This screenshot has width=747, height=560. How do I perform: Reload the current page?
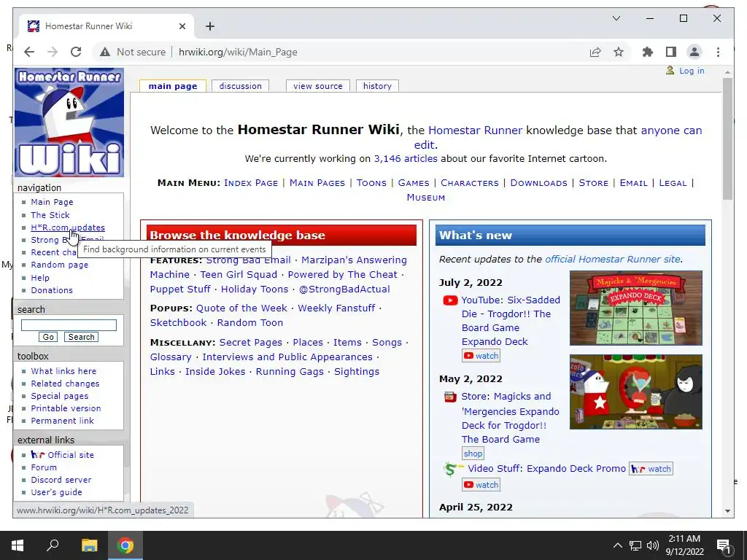point(76,52)
